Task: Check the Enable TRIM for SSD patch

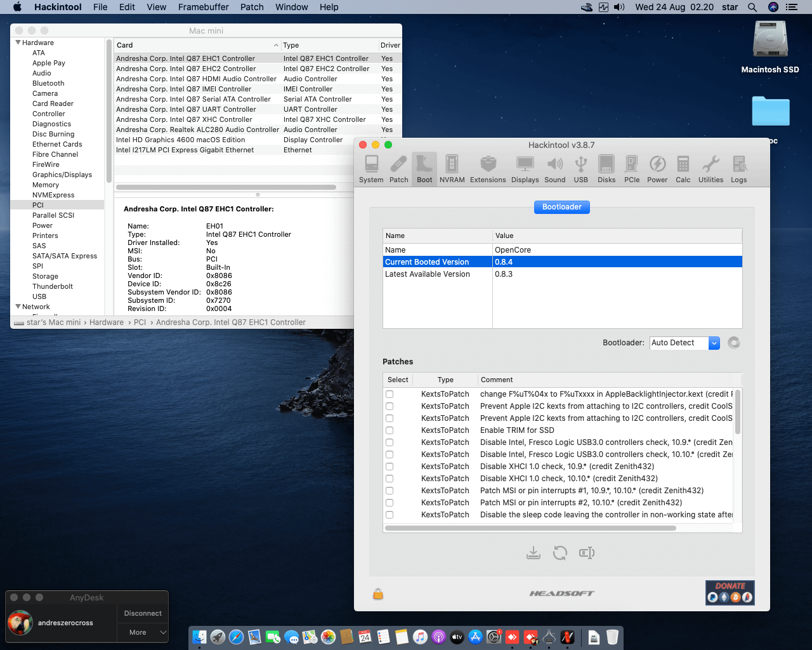Action: [x=390, y=430]
